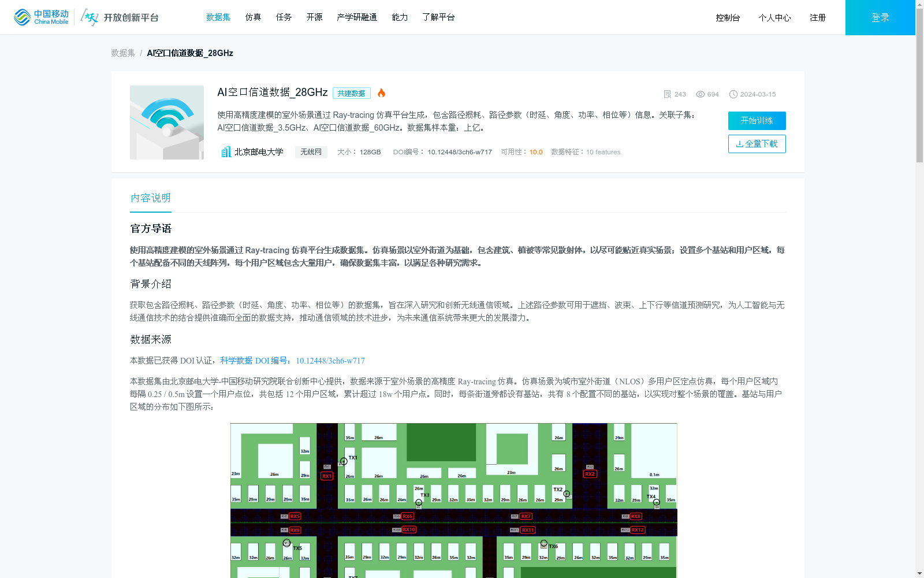Image resolution: width=924 pixels, height=578 pixels.
Task: Go to 控制台 console
Action: tap(728, 18)
